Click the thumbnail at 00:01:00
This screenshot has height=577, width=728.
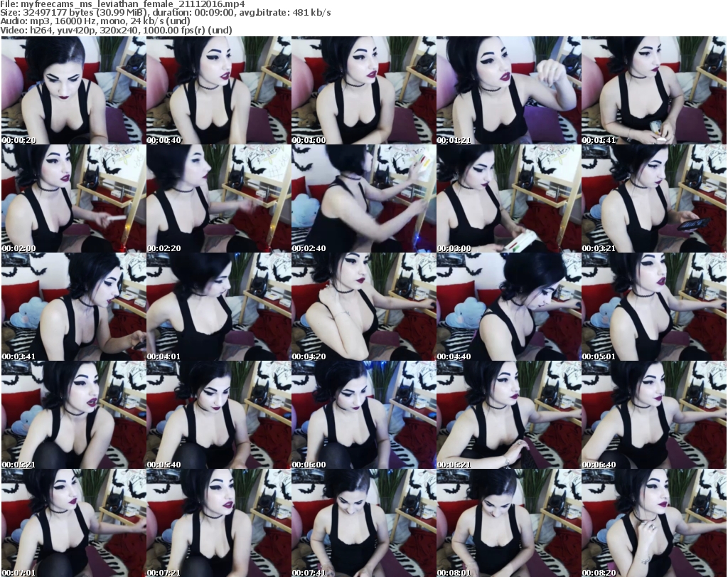tap(363, 90)
